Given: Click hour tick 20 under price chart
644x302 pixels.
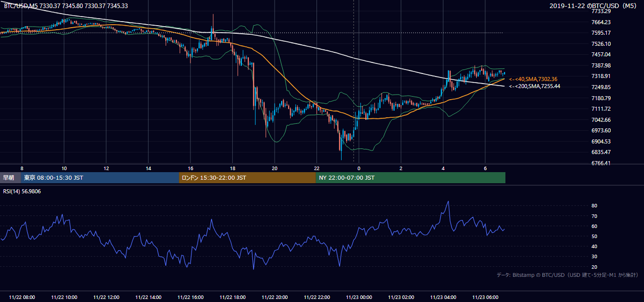Looking at the screenshot, I should pyautogui.click(x=275, y=168).
